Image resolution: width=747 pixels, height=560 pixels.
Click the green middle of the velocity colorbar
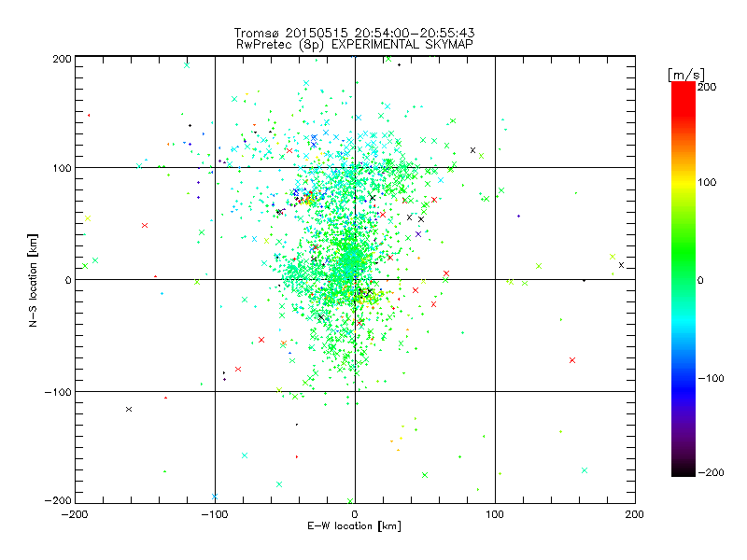[684, 279]
